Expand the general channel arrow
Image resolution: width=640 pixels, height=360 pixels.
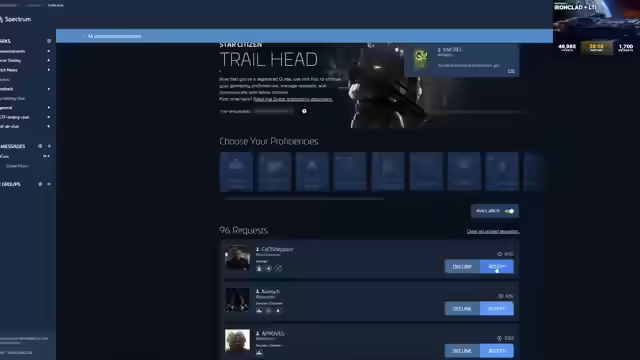click(49, 107)
